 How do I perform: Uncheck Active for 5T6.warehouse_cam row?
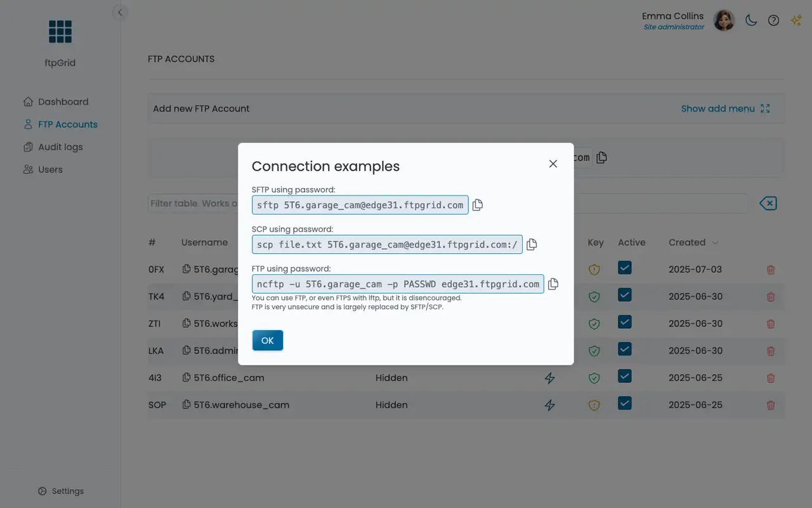[625, 403]
